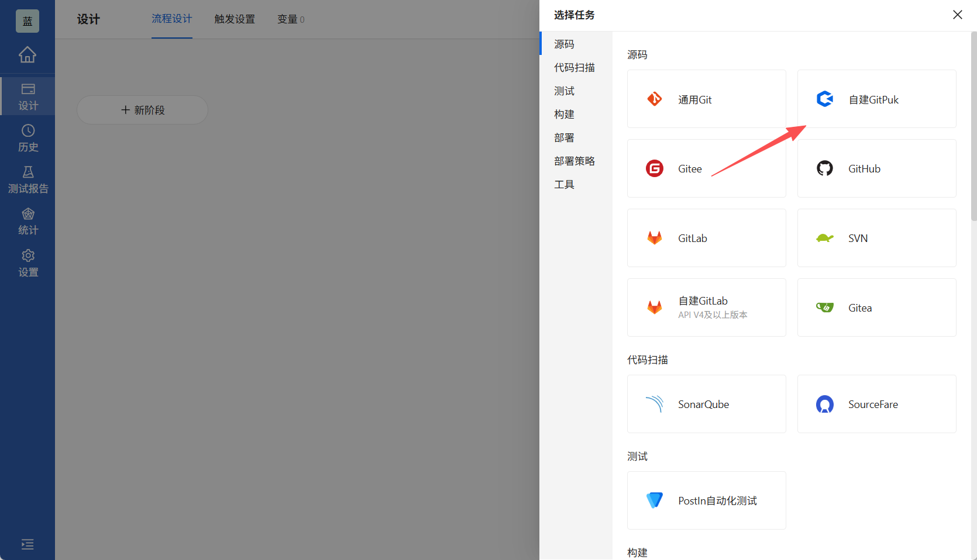Select 部署策略 in category list
This screenshot has width=977, height=560.
pyautogui.click(x=576, y=161)
